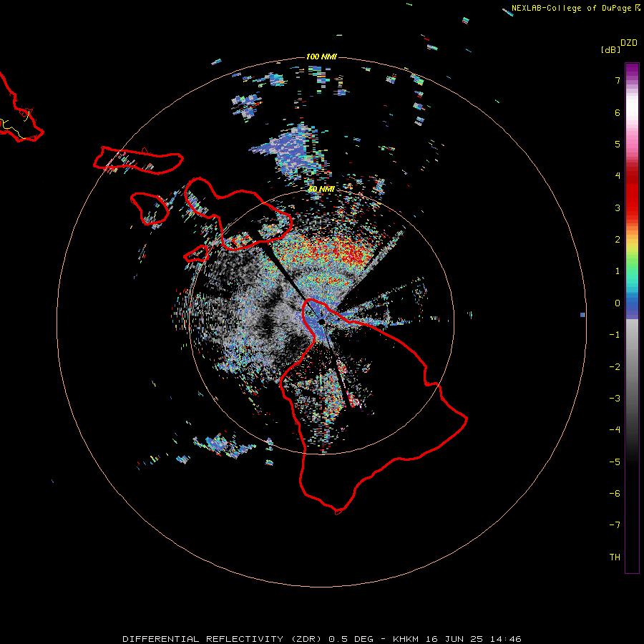The image size is (644, 644).
Task: Click the 0 value on the color scale
Action: pyautogui.click(x=618, y=303)
